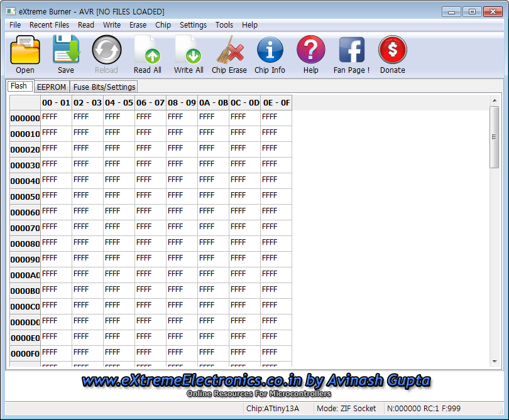Open the Chip menu
Viewport: 509px width, 420px height.
163,25
